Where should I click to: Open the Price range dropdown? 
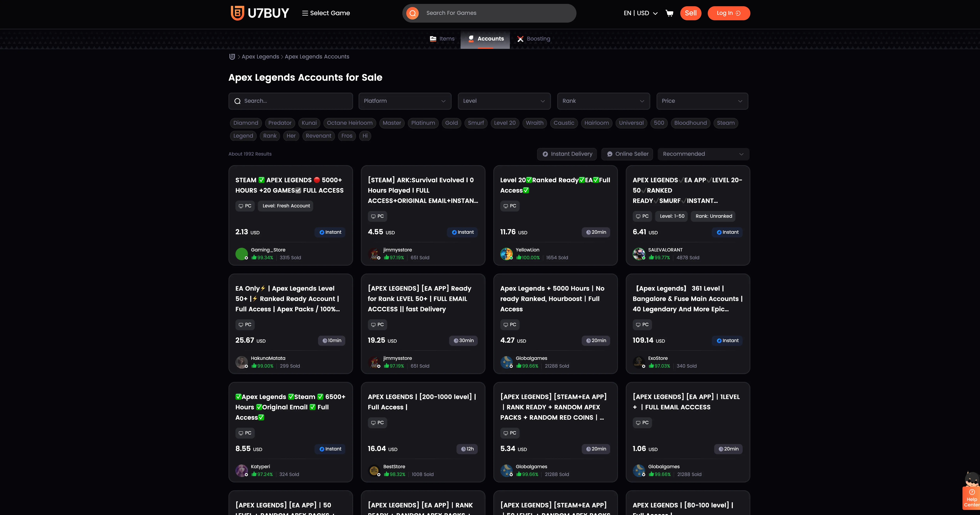tap(702, 101)
